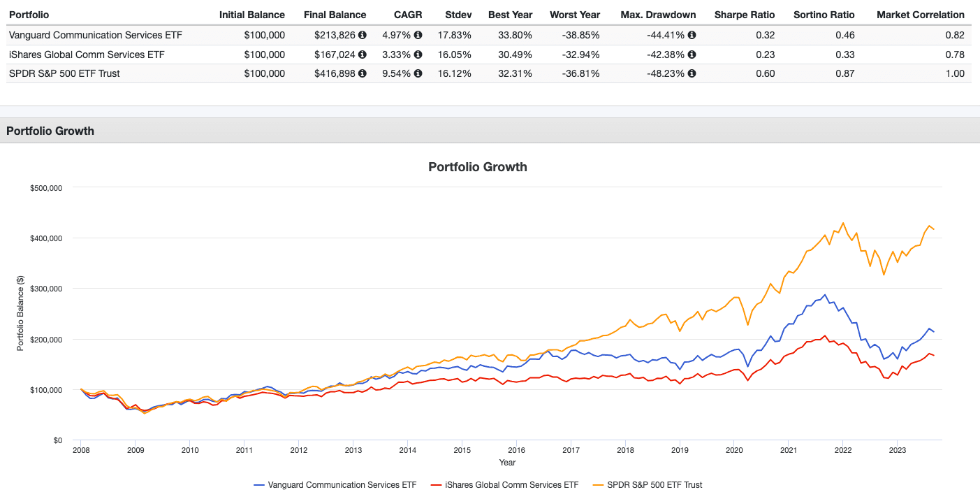Open info icon next to 3.33% CAGR
Image resolution: width=980 pixels, height=499 pixels.
418,55
